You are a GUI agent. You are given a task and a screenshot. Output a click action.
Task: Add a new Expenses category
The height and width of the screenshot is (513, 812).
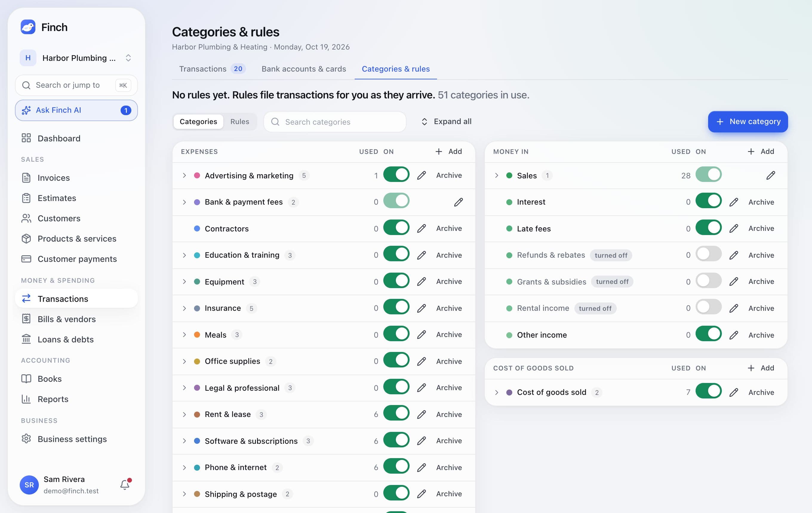448,151
